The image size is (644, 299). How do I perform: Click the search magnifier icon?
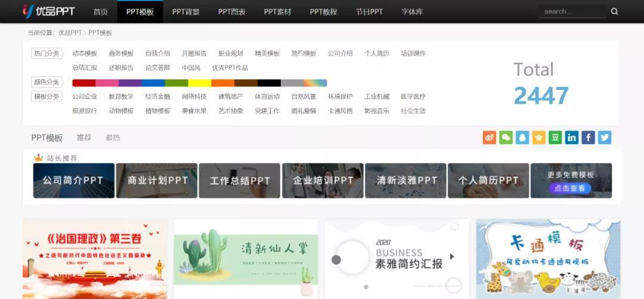(x=615, y=11)
